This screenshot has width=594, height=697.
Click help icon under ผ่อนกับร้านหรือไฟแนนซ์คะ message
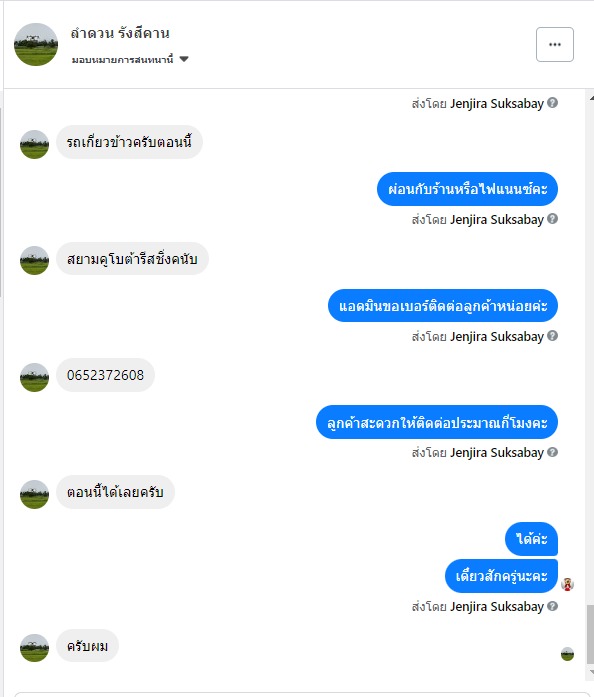pyautogui.click(x=552, y=219)
